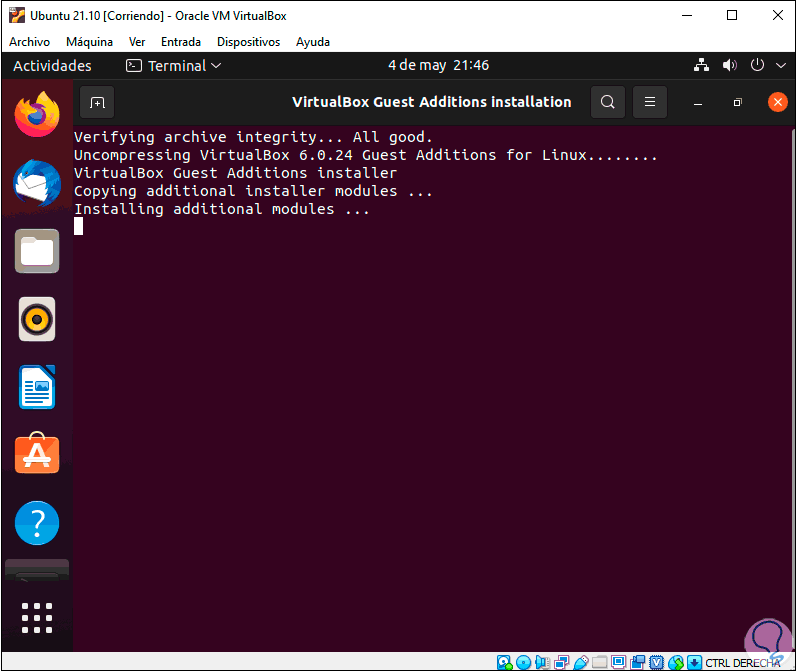Click the display status icon in VirtualBox bar

pos(619,661)
